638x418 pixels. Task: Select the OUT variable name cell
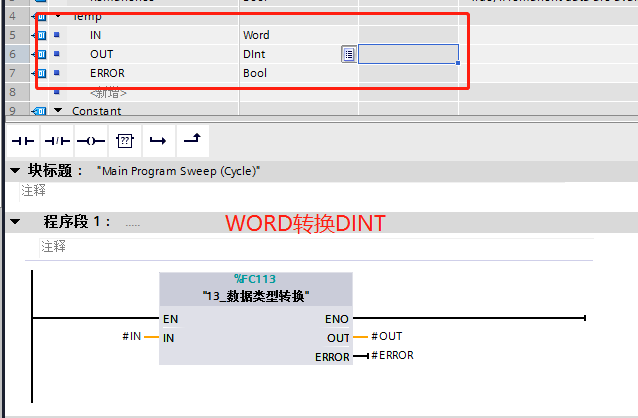click(153, 54)
